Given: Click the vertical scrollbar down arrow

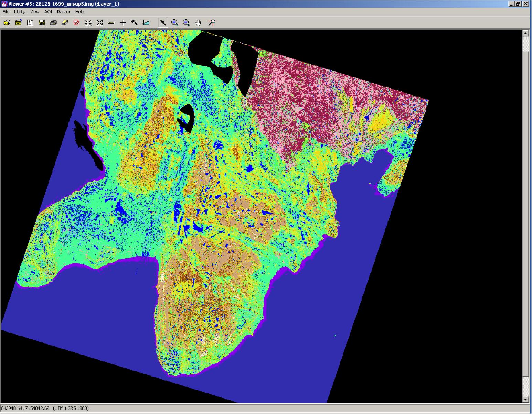Looking at the screenshot, I should [x=525, y=399].
